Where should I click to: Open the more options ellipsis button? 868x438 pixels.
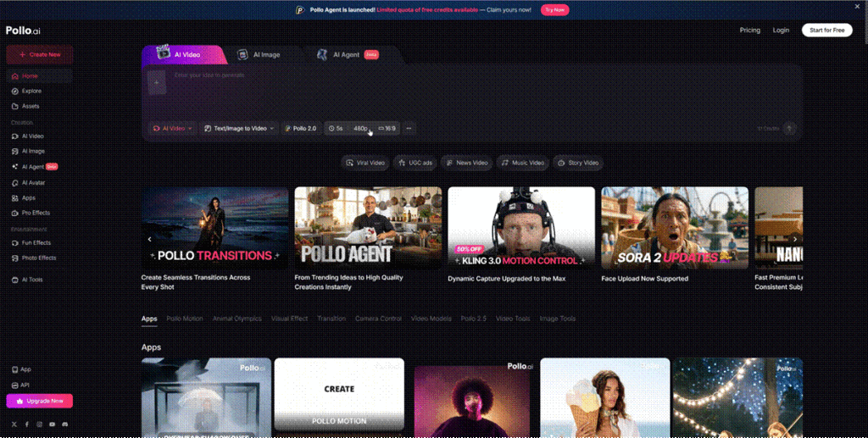(409, 129)
